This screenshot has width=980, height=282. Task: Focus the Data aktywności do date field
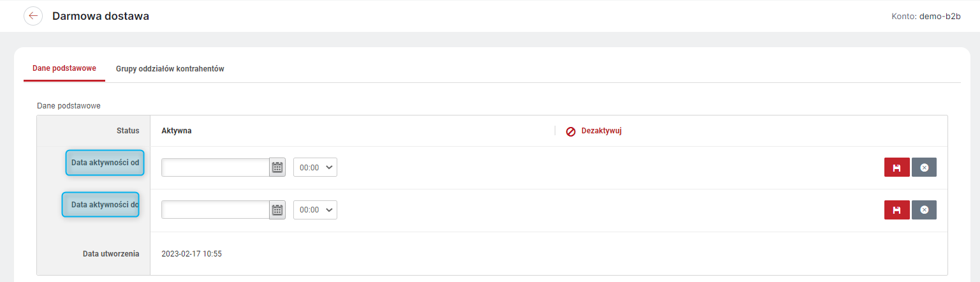coord(216,210)
